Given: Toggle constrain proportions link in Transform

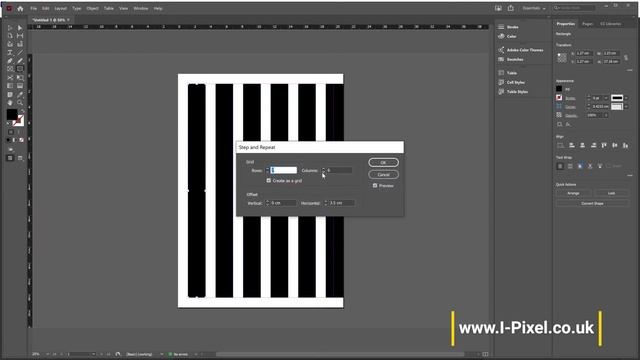Looking at the screenshot, I should pyautogui.click(x=626, y=58).
